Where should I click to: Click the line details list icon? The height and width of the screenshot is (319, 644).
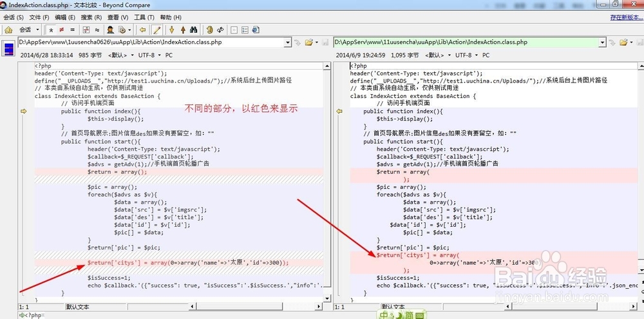click(245, 30)
